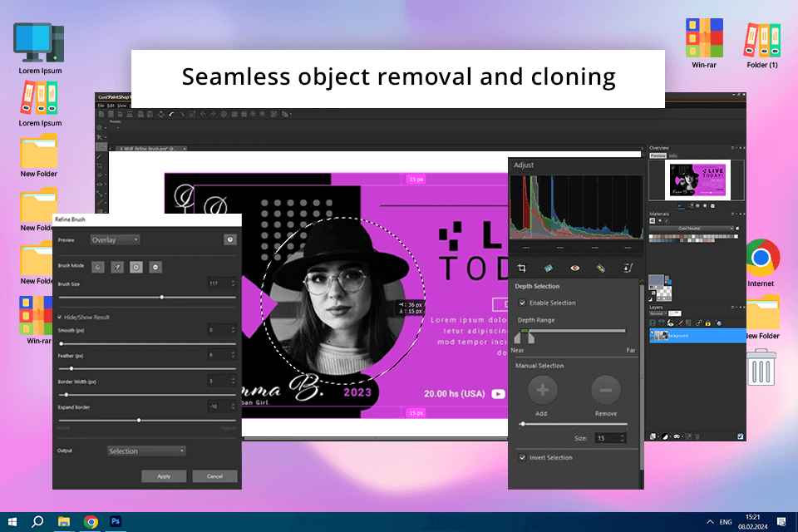Select the Crop tool in left toolbar
This screenshot has width=798, height=532.
pos(99,165)
